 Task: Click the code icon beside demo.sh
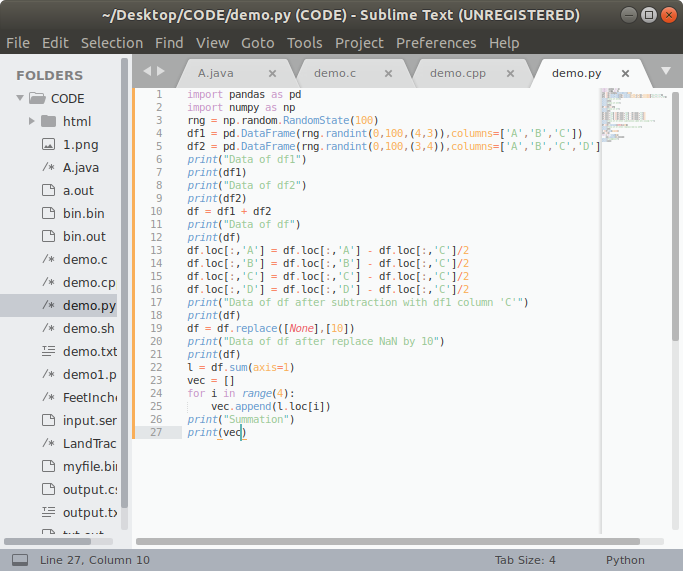[x=48, y=328]
